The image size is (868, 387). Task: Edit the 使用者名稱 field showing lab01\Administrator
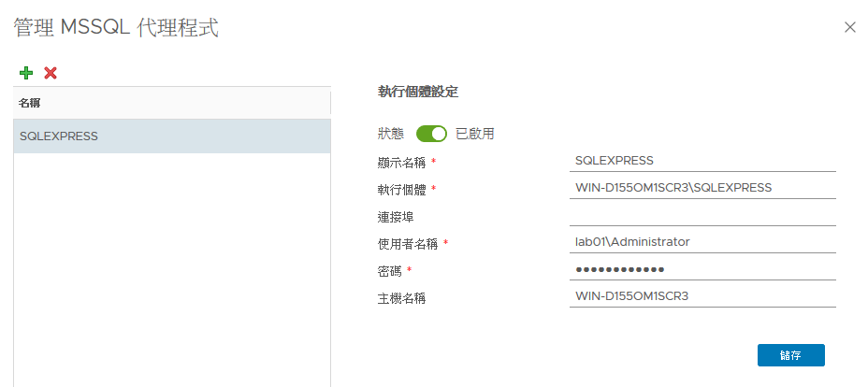click(x=702, y=242)
